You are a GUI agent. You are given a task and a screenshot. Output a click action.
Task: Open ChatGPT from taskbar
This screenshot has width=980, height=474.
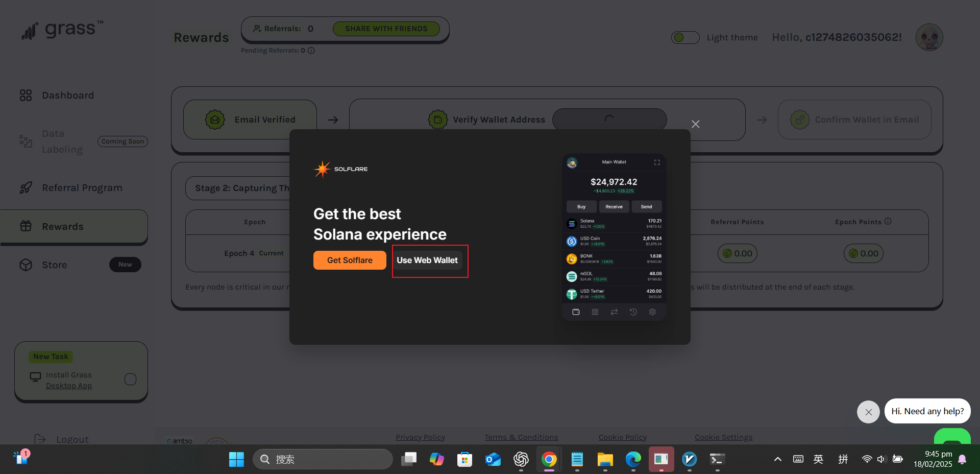pos(521,459)
